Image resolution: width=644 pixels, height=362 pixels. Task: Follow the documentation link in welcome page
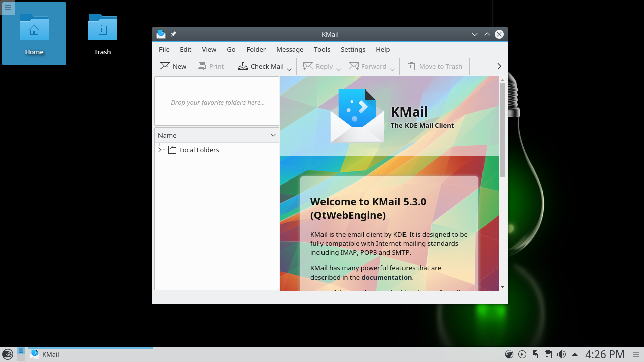(x=386, y=277)
